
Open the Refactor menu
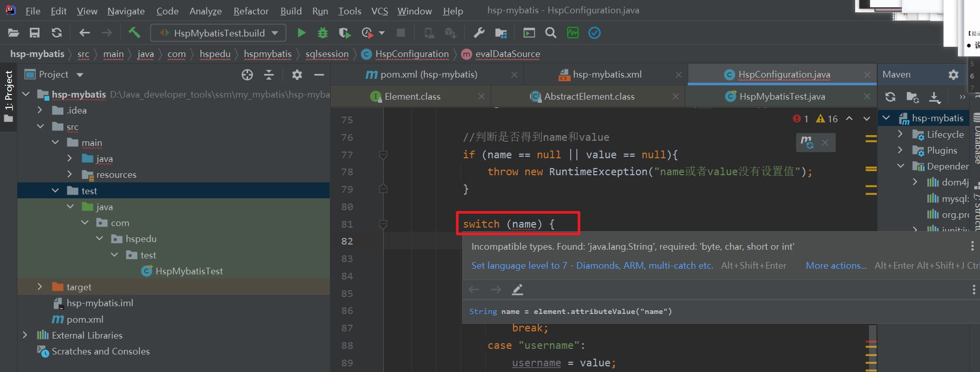coord(251,11)
